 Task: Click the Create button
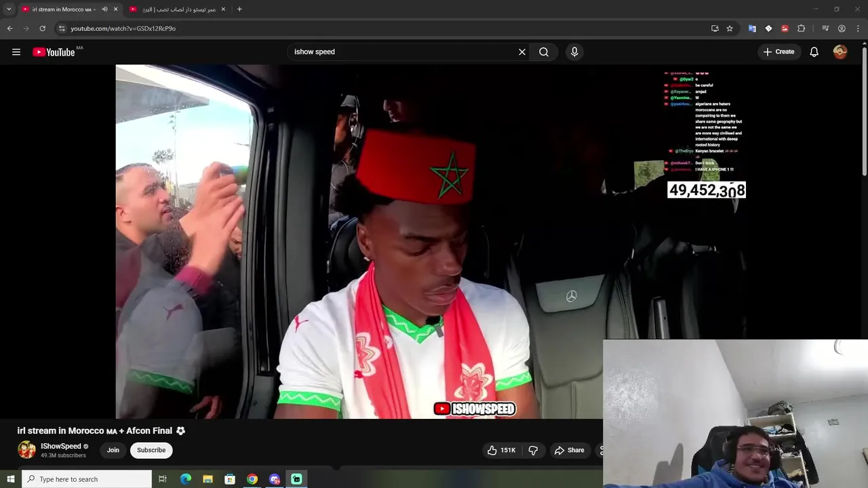(x=778, y=52)
